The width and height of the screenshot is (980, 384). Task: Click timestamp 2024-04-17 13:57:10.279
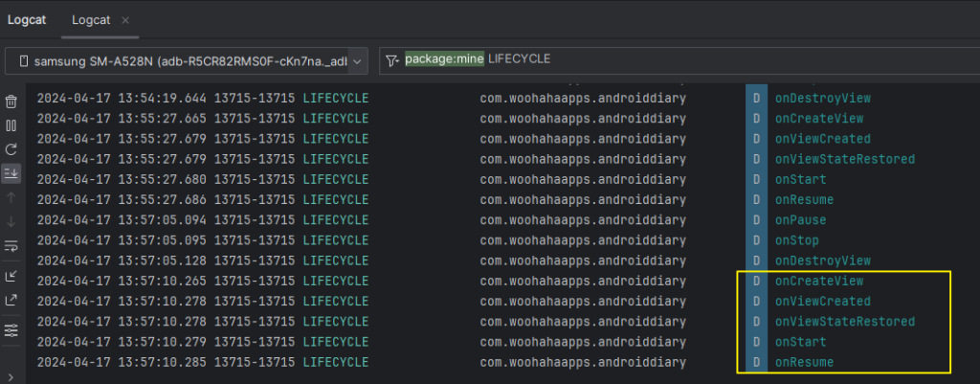122,342
